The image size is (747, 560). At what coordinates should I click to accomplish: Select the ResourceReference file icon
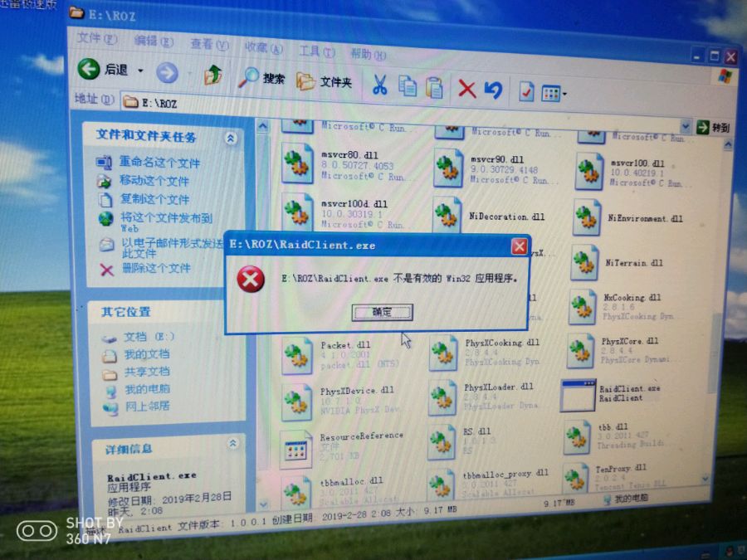coord(295,450)
